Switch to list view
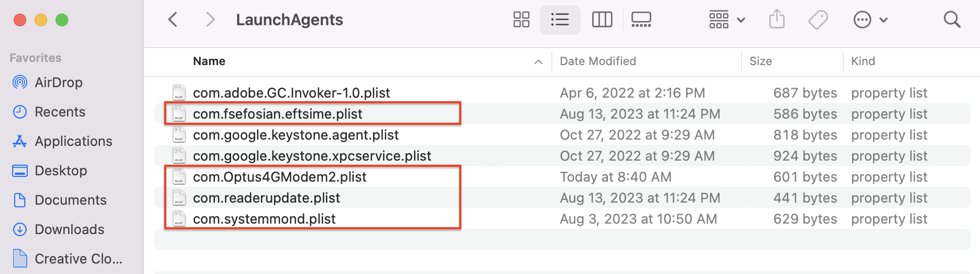The height and width of the screenshot is (274, 980). point(560,20)
